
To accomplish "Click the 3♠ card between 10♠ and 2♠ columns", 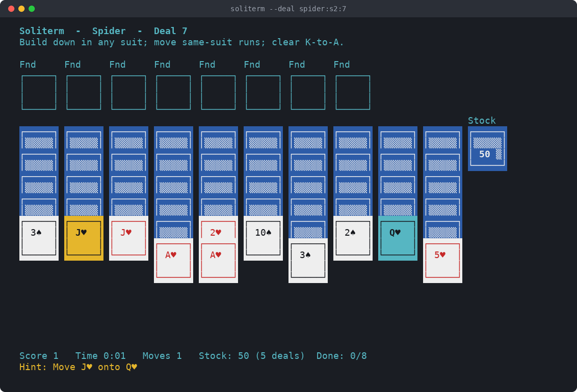I will (x=308, y=261).
